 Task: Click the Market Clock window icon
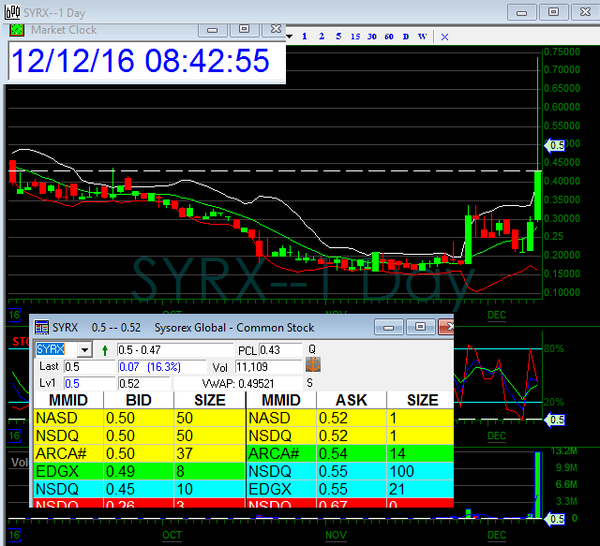tap(18, 30)
